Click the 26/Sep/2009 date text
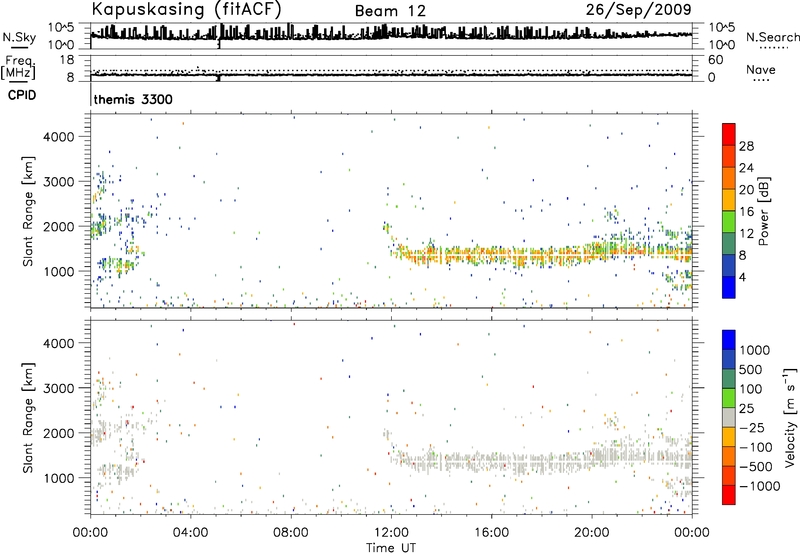This screenshot has width=800, height=554. pyautogui.click(x=638, y=9)
